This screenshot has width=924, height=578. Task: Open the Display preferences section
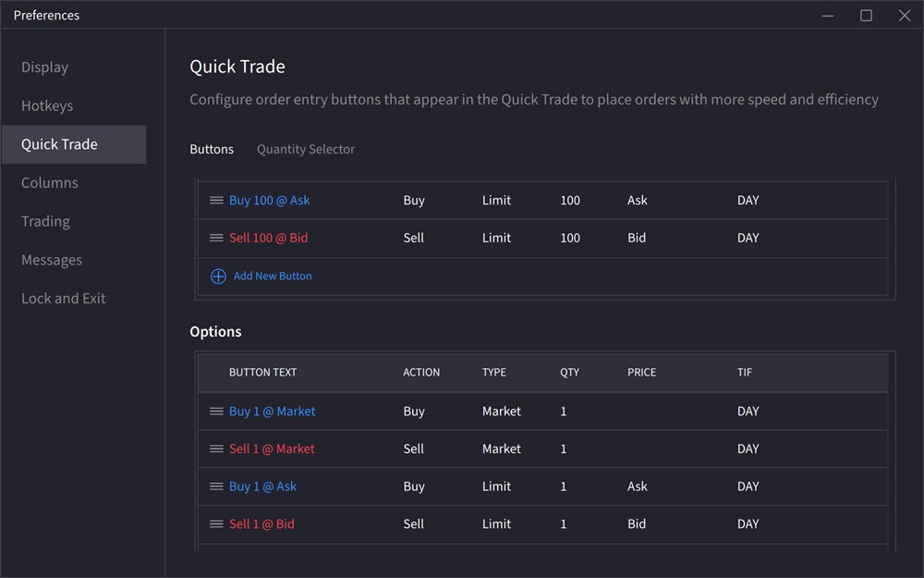click(x=44, y=67)
